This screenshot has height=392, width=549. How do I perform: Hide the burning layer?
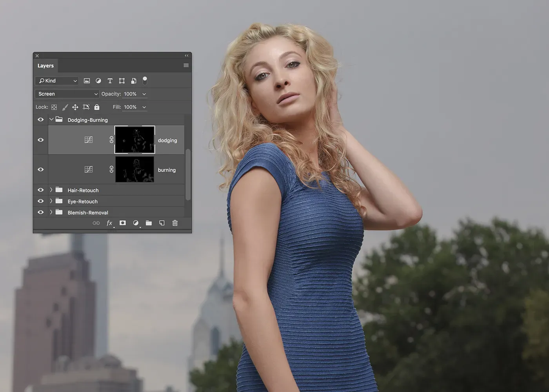tap(40, 170)
